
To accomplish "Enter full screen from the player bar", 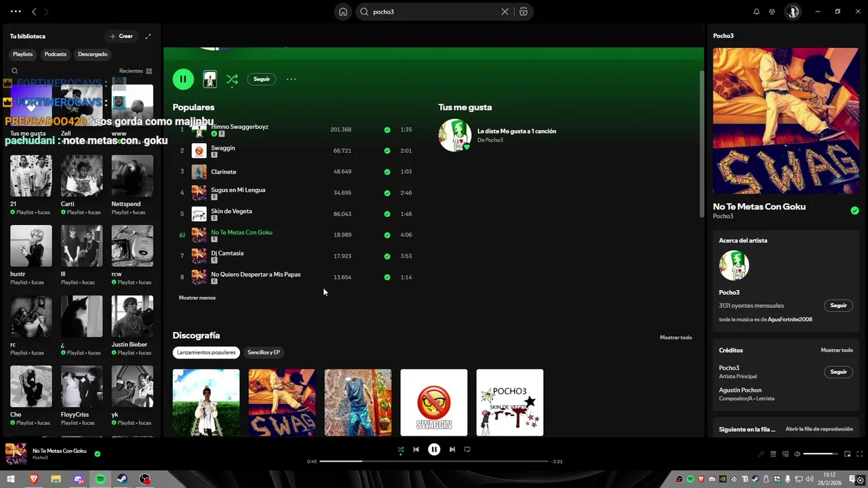I will pos(860,454).
